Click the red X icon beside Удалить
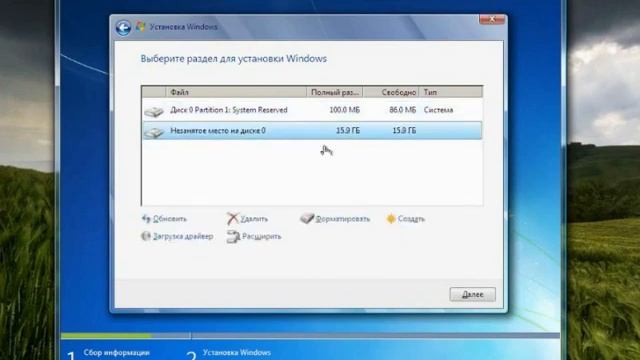Screen dimensions: 640x360 pyautogui.click(x=232, y=219)
